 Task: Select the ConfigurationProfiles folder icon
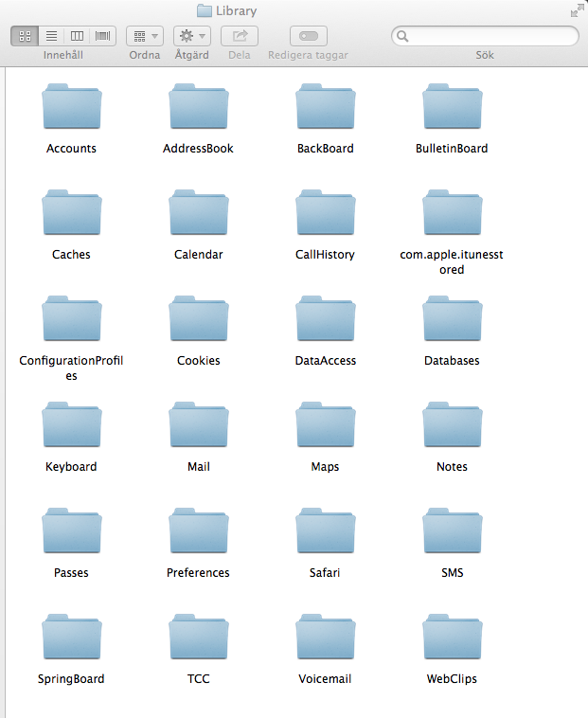(72, 318)
